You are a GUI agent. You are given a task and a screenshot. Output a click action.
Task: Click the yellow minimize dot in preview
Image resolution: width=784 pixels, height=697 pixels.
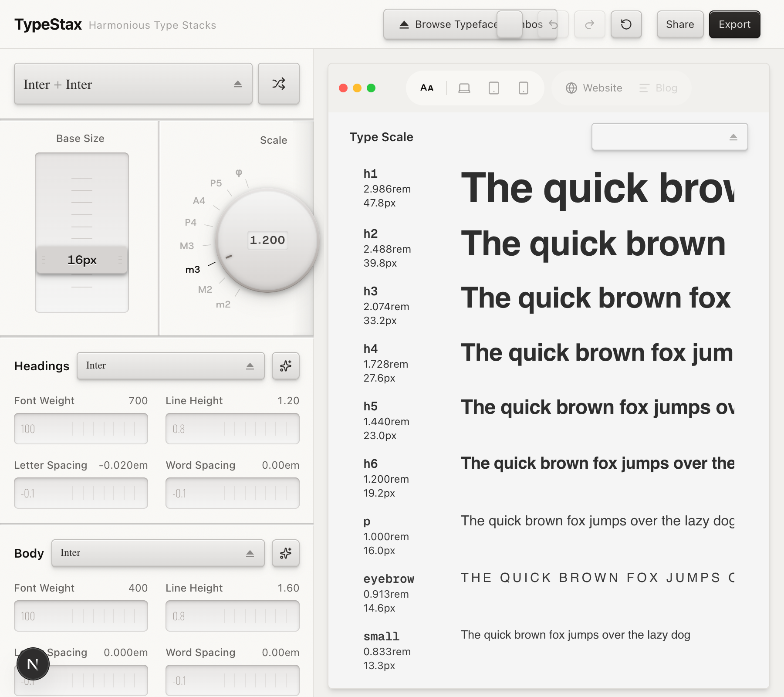(x=357, y=88)
